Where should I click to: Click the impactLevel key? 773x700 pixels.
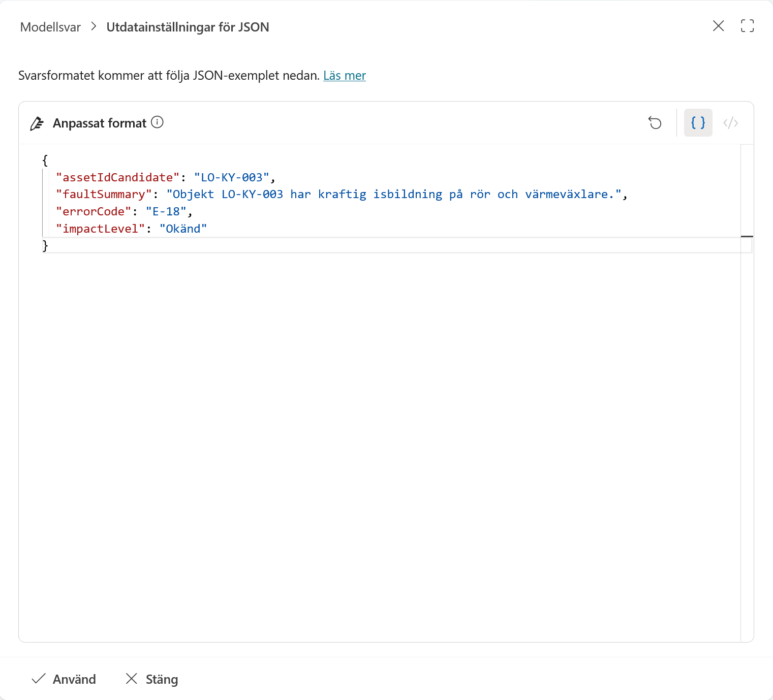coord(100,229)
